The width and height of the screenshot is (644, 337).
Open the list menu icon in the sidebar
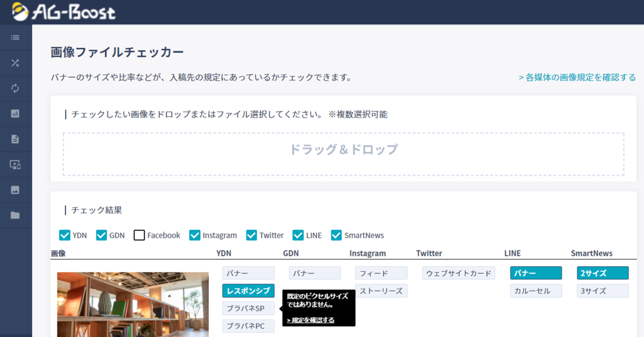point(16,38)
